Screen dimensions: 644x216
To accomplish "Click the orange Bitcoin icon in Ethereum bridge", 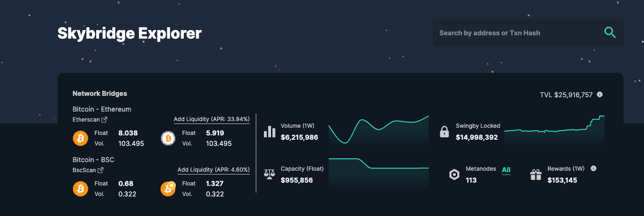I will (x=80, y=138).
